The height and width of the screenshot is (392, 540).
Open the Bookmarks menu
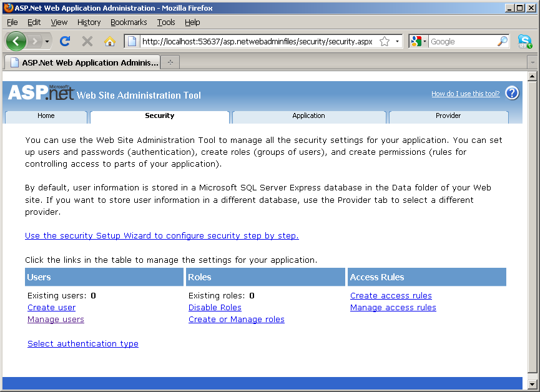click(x=129, y=22)
